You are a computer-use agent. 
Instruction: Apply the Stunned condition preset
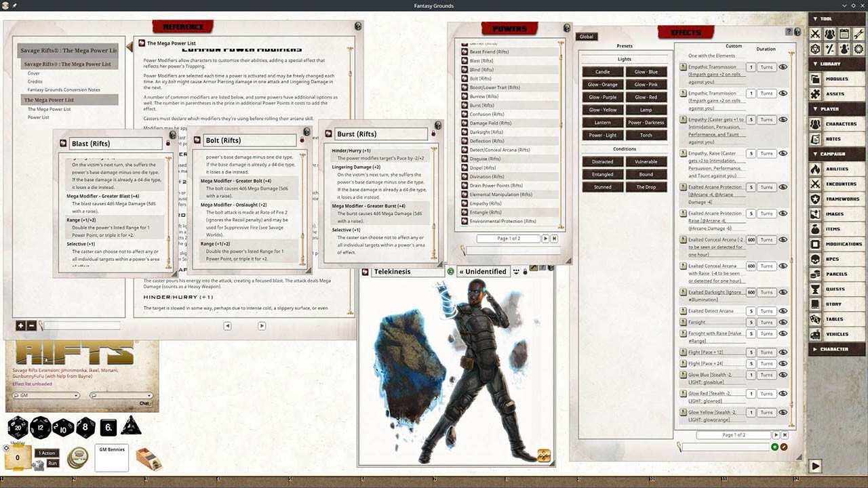tap(601, 186)
